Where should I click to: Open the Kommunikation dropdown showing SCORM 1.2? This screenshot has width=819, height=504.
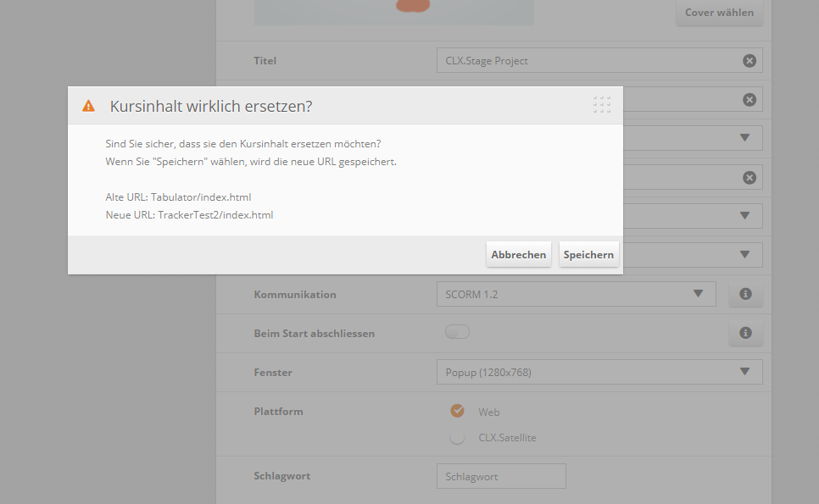click(576, 294)
